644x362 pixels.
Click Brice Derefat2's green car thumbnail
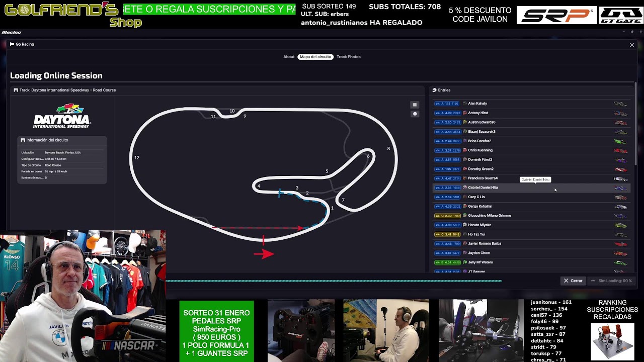(x=620, y=141)
